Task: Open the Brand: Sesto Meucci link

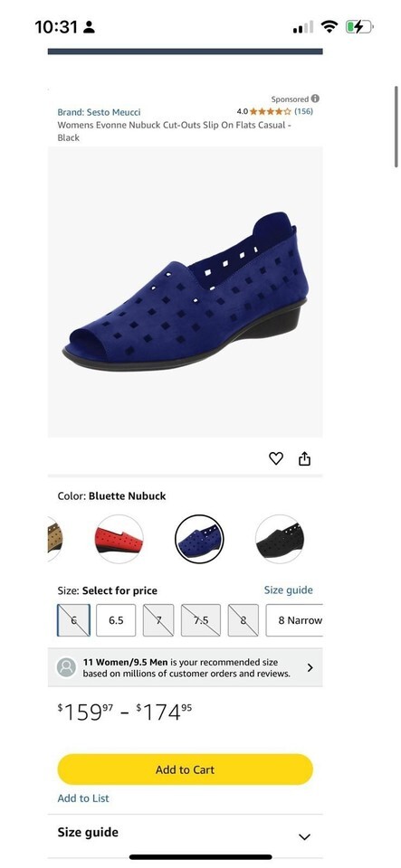Action: point(100,112)
